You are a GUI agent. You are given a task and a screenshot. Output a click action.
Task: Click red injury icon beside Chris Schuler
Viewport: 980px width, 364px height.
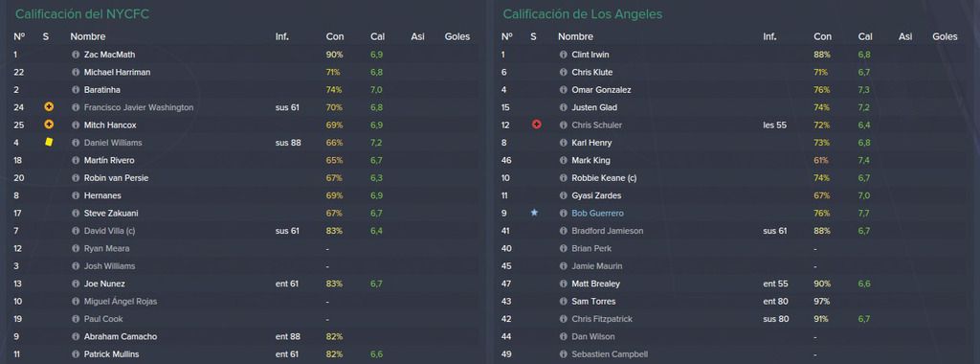(x=536, y=125)
